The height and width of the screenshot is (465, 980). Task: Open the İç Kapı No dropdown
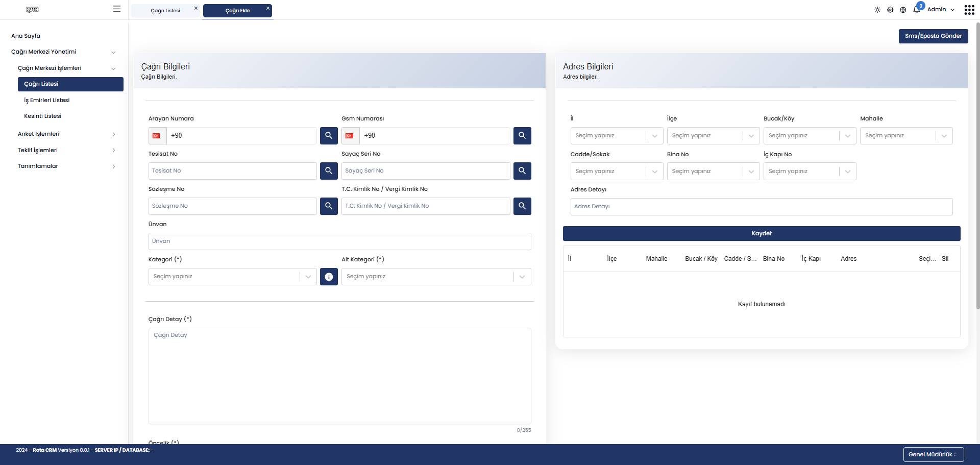(810, 172)
